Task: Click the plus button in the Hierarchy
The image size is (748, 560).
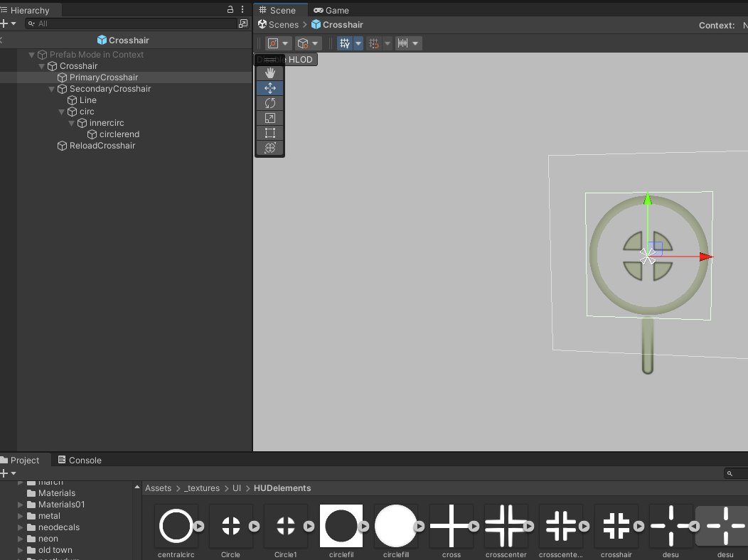Action: pos(4,23)
